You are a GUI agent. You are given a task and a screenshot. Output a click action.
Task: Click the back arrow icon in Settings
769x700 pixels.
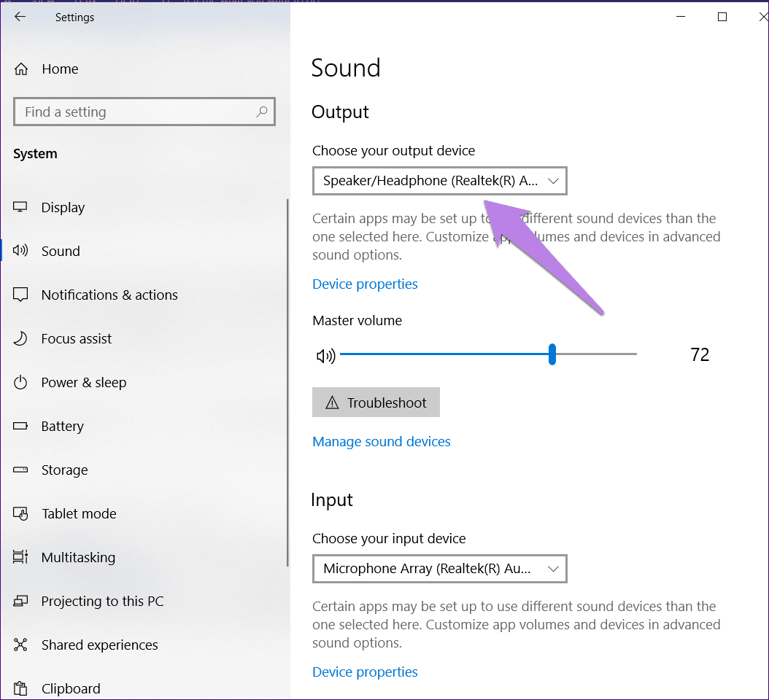coord(20,17)
